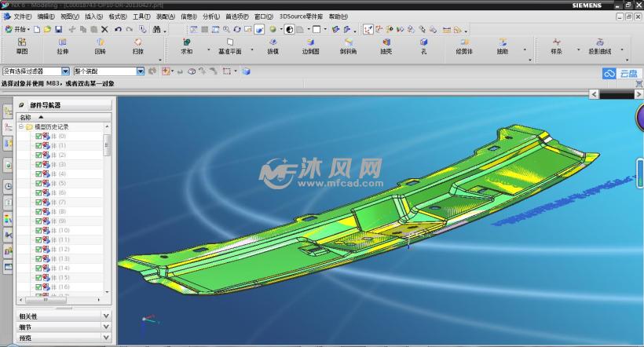Uncheck the checkbox for 体 (14)
Viewport: 644px width, 347px height.
point(38,268)
